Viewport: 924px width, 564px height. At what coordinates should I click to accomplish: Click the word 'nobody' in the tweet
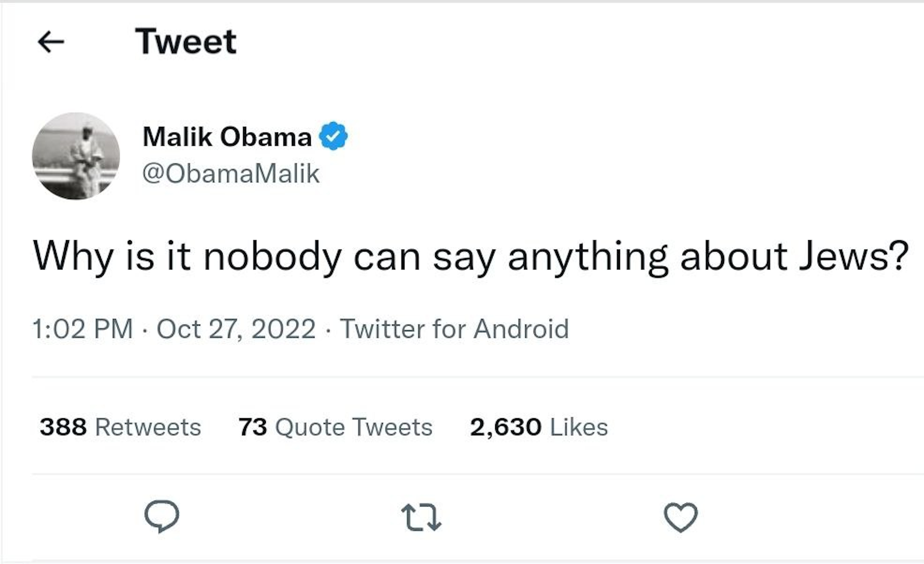coord(272,257)
